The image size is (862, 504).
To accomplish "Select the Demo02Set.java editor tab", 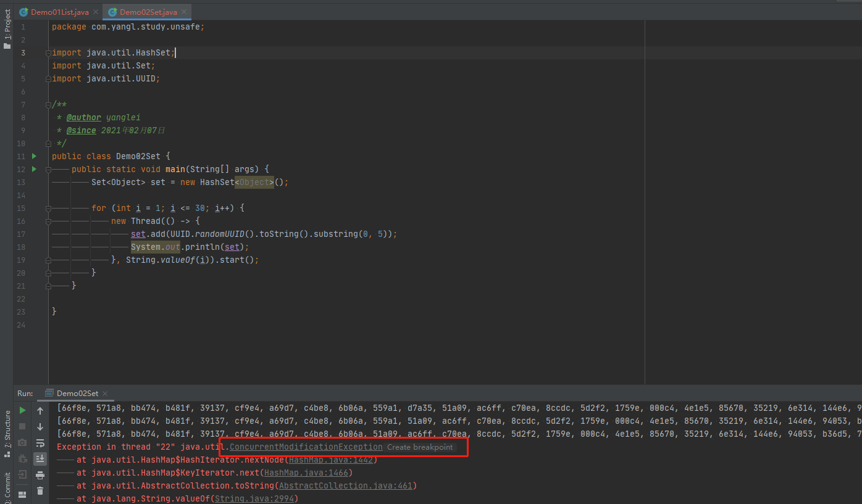I will point(147,12).
